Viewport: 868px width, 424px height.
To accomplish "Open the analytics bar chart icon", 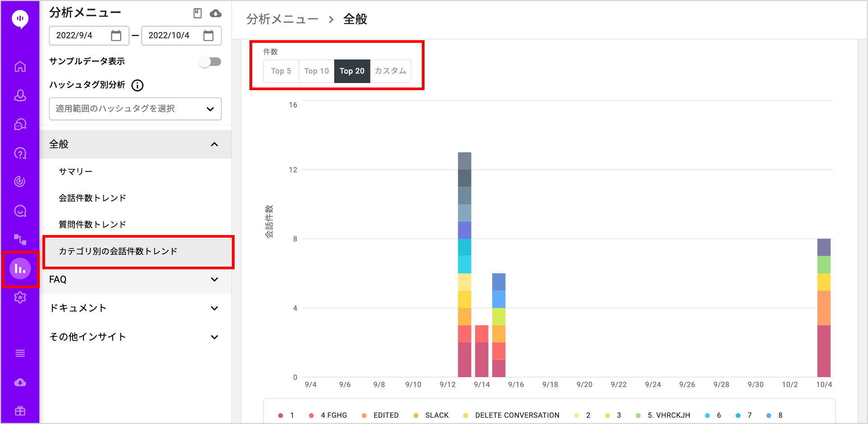I will [x=20, y=269].
